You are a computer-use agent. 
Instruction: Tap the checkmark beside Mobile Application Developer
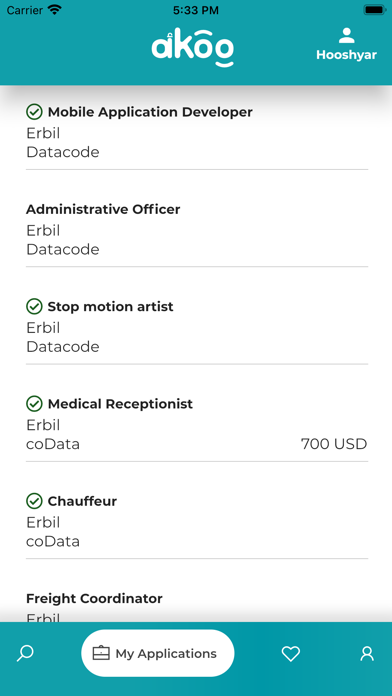pyautogui.click(x=34, y=112)
